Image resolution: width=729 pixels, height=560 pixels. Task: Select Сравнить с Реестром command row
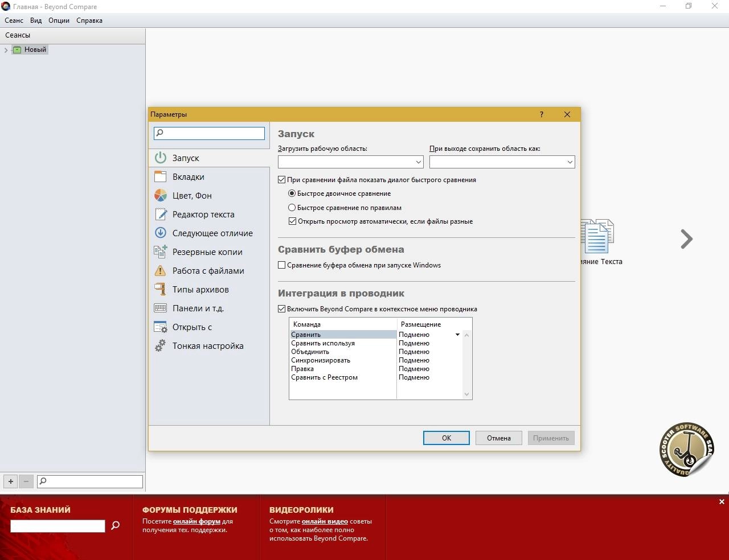[343, 377]
